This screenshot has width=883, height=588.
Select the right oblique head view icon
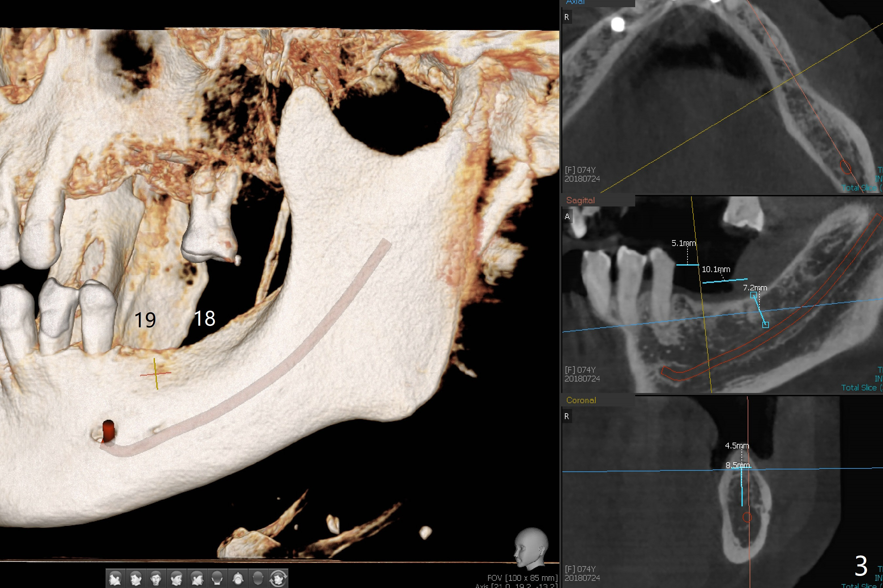136,579
